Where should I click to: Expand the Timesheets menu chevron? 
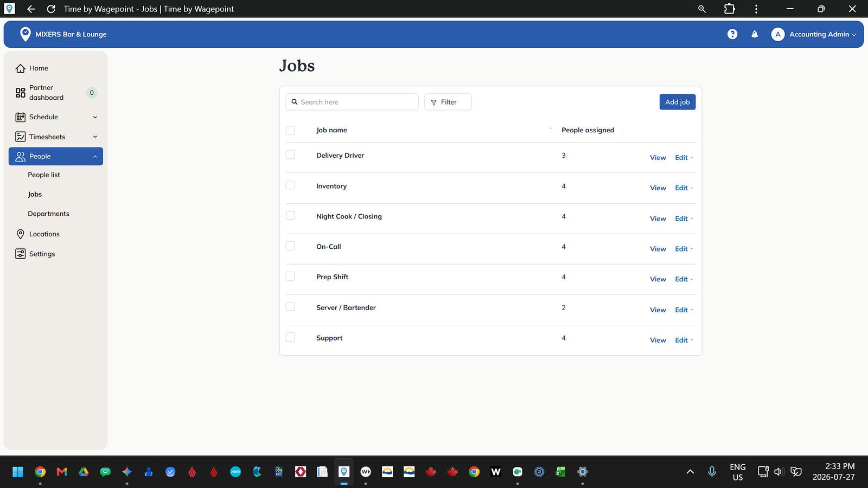click(95, 137)
